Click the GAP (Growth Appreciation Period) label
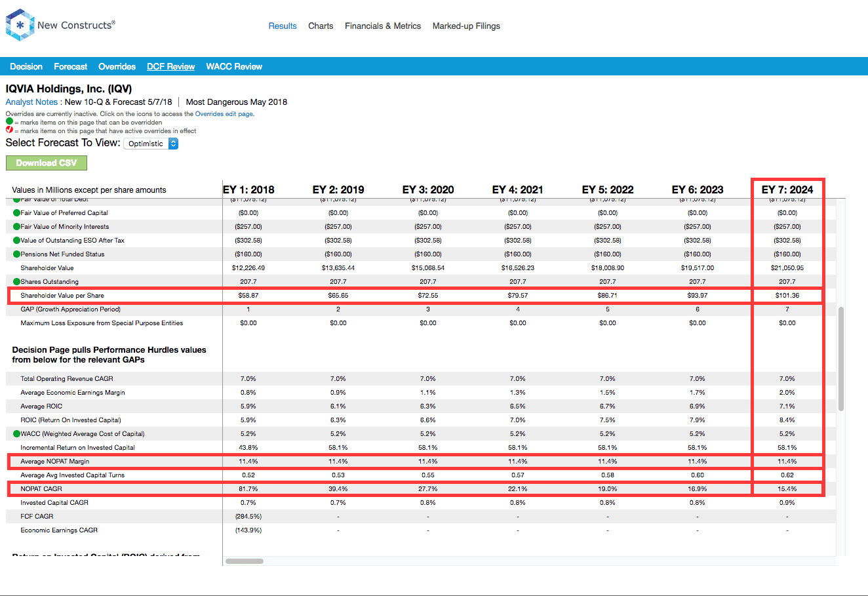Image resolution: width=868 pixels, height=596 pixels. point(71,309)
